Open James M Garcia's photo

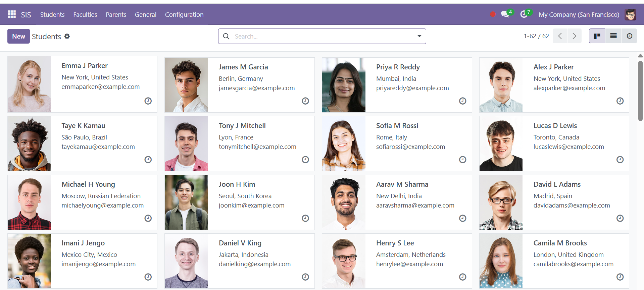pos(186,85)
